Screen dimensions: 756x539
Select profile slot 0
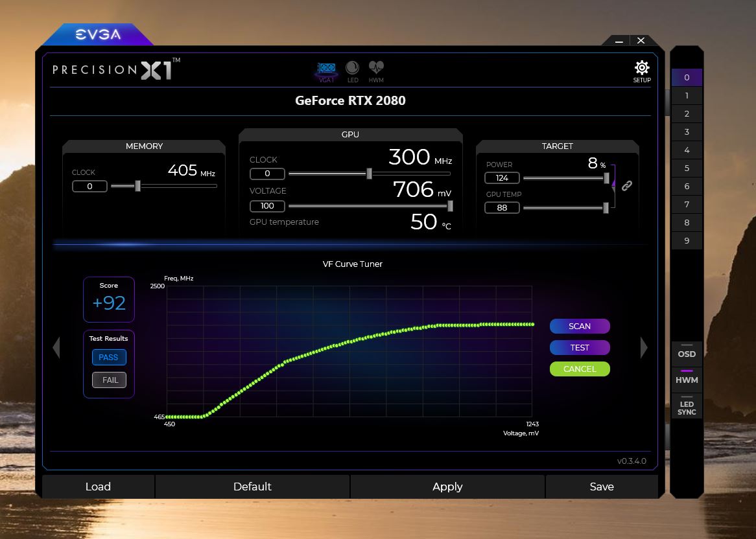pos(687,77)
